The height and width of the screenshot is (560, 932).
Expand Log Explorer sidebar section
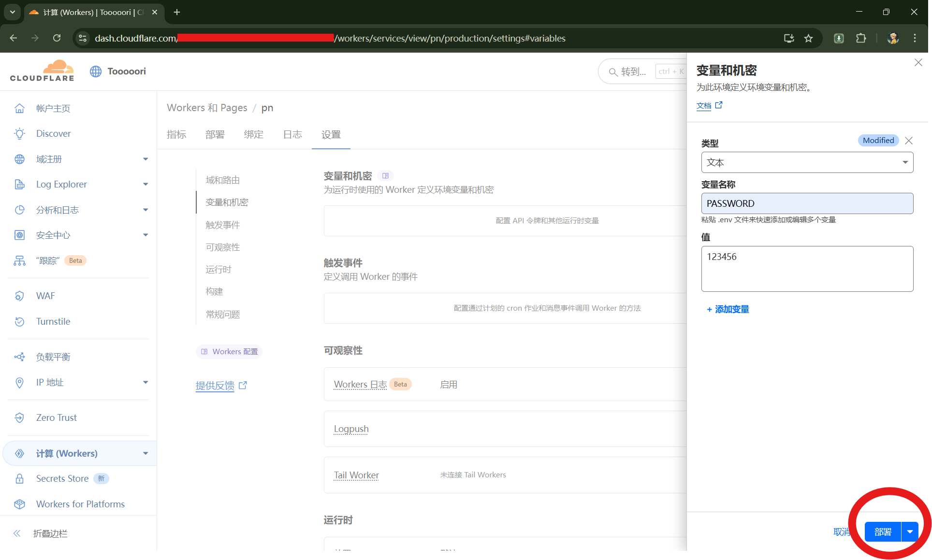[x=145, y=184]
